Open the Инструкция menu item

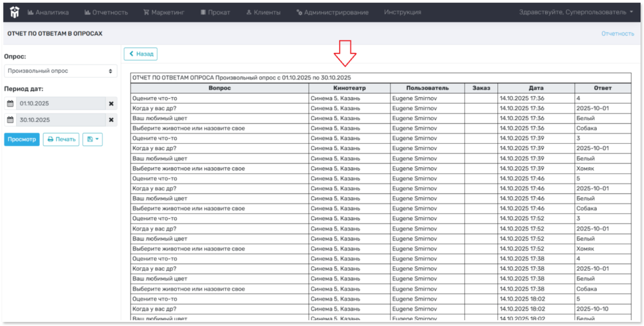coord(402,12)
